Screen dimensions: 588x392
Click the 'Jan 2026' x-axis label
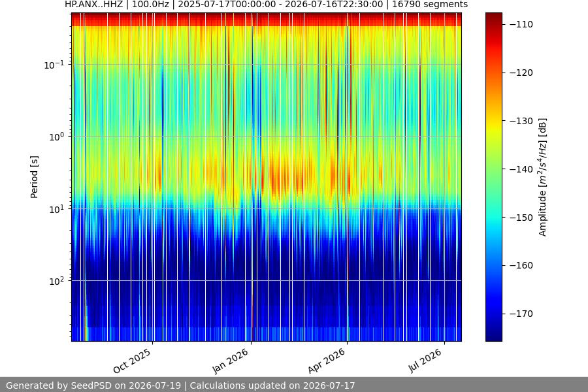pos(230,361)
